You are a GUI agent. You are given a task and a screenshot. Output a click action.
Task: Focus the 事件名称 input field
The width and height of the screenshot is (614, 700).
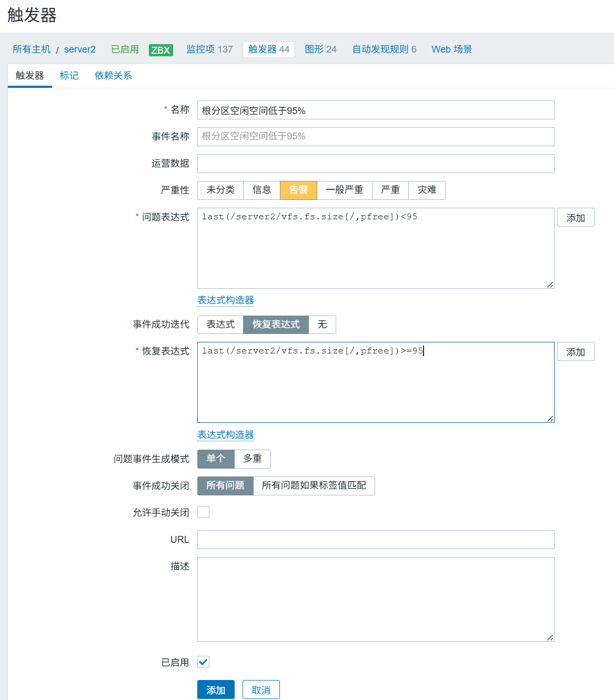click(376, 137)
